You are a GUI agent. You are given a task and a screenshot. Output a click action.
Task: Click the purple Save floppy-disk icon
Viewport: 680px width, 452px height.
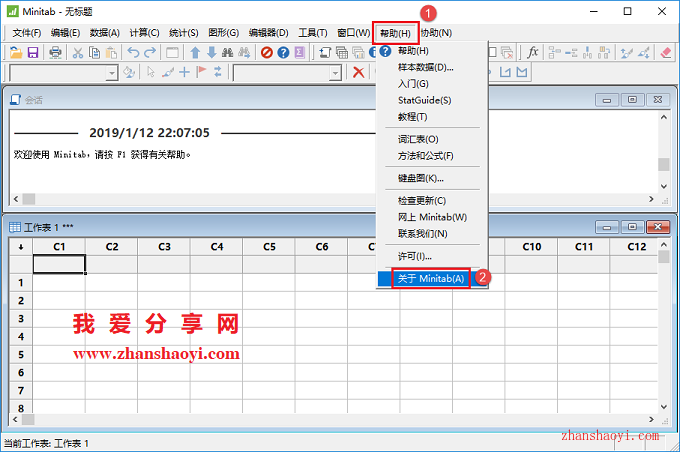[33, 52]
